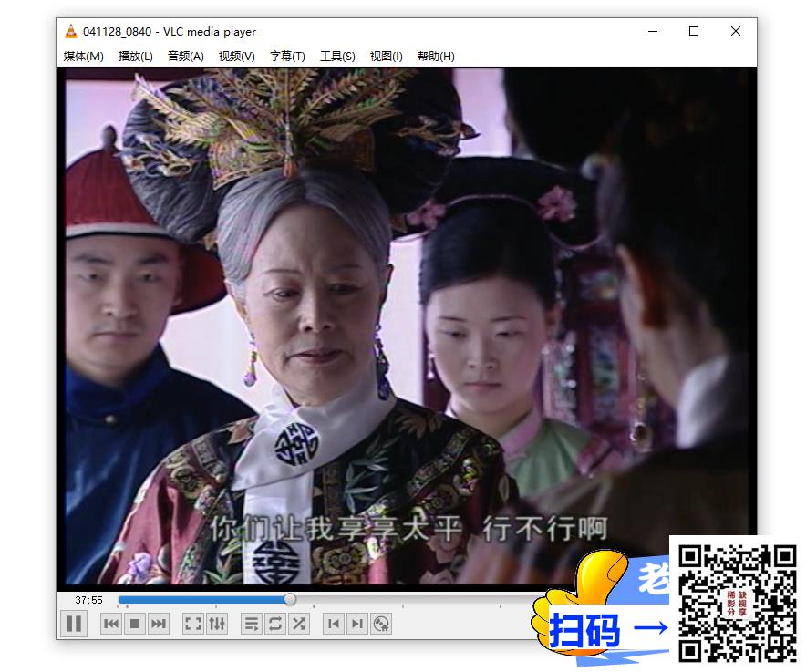Minimize the VLC media player window
This screenshot has width=806, height=672.
653,31
